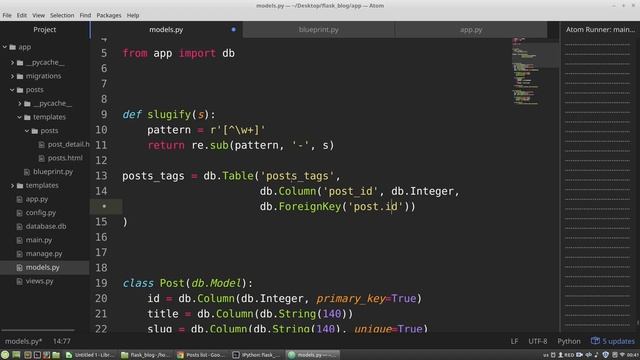Change the UTF-8 encoding
Viewport: 640px width, 360px height.
click(x=538, y=341)
